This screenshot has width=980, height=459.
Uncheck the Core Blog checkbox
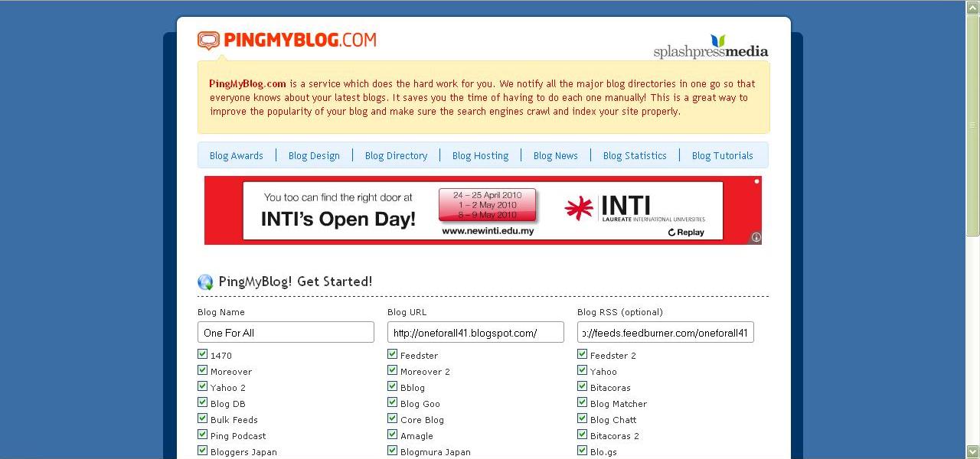click(x=392, y=418)
